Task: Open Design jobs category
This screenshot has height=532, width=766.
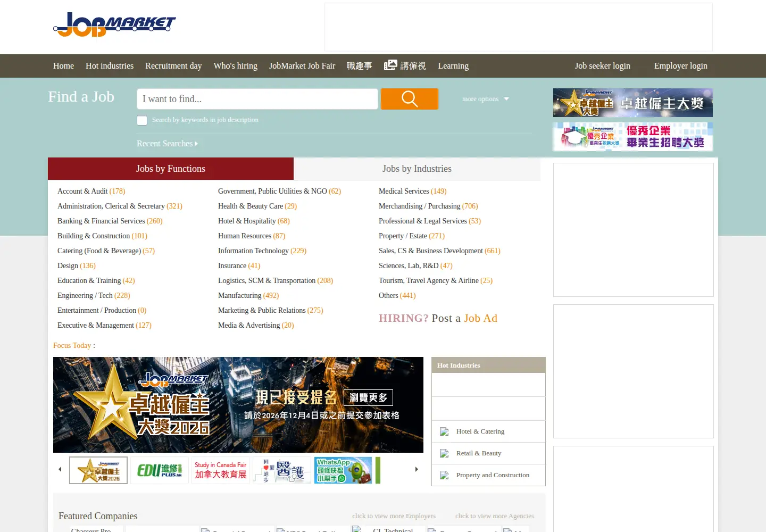Action: coord(77,265)
